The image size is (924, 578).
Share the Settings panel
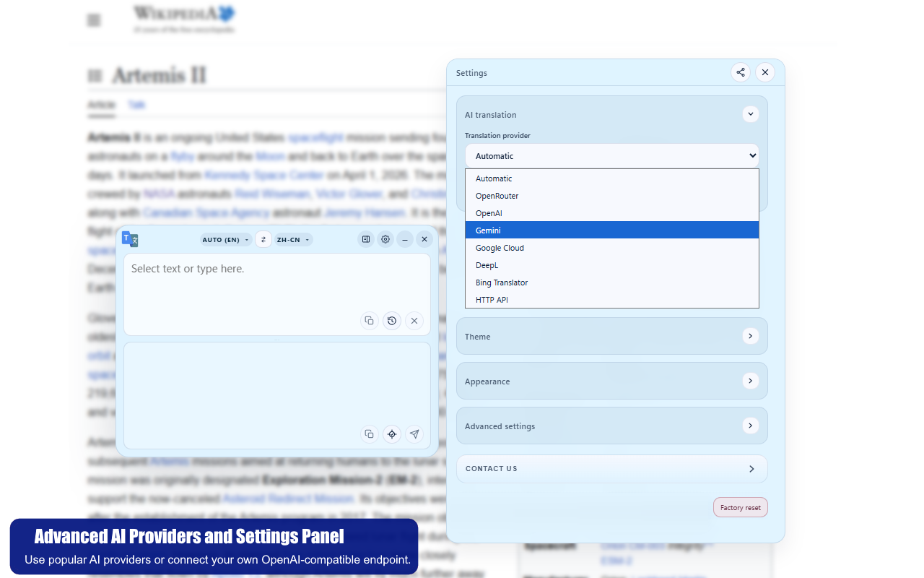click(740, 72)
